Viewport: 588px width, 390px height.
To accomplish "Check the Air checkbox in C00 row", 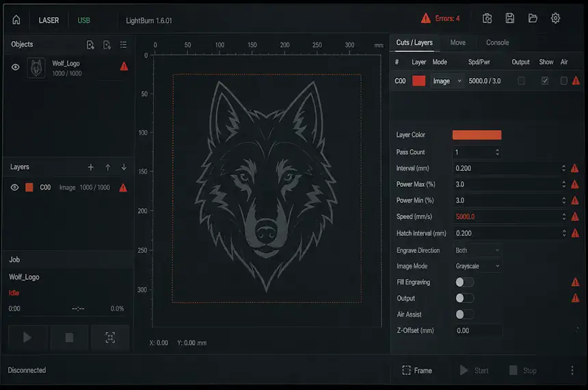I will tap(563, 81).
